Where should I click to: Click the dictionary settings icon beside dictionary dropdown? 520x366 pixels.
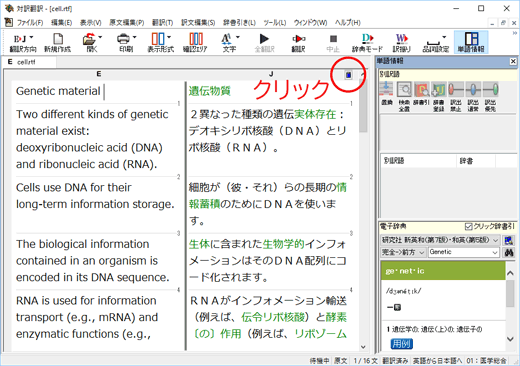(509, 240)
